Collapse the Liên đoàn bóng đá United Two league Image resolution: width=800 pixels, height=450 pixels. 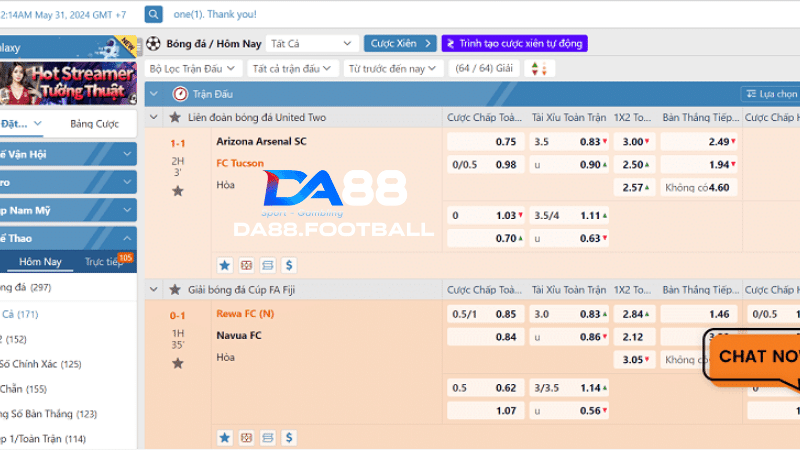point(153,118)
